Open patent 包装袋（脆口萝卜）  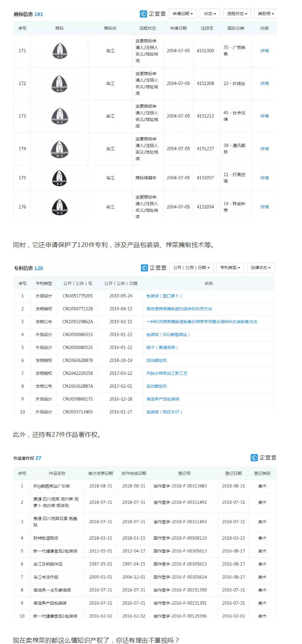pos(164,296)
